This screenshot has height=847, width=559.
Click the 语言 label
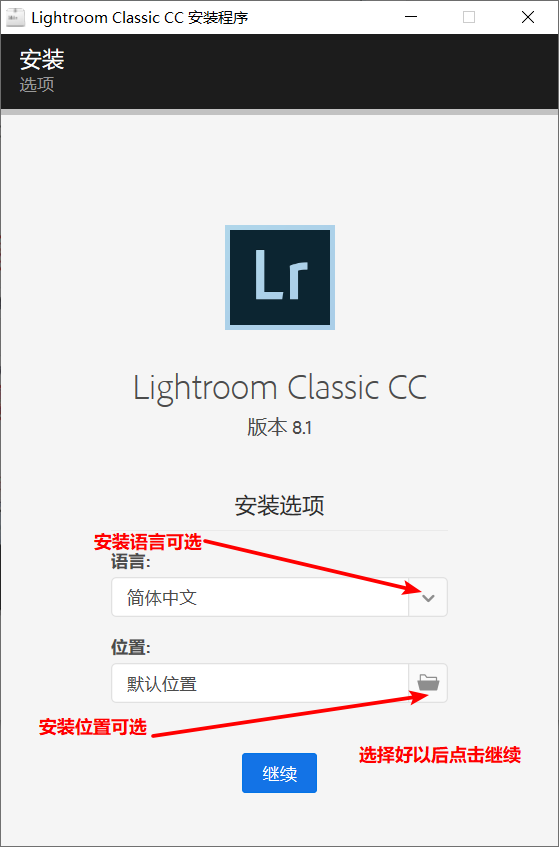[131, 562]
